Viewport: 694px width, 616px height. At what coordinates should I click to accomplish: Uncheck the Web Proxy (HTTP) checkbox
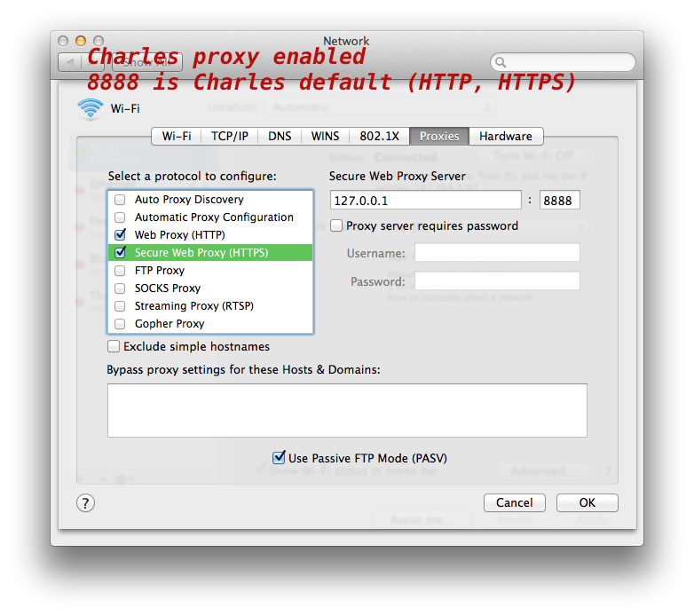pos(120,234)
